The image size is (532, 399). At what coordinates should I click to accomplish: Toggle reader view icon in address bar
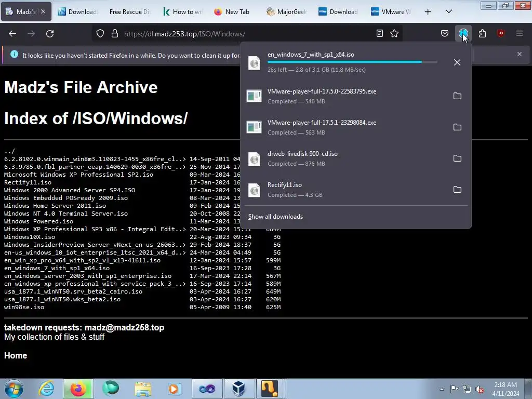click(380, 34)
